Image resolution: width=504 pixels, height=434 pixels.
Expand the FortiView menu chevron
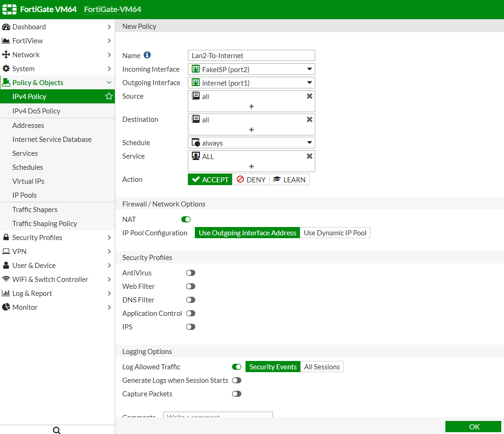click(109, 41)
